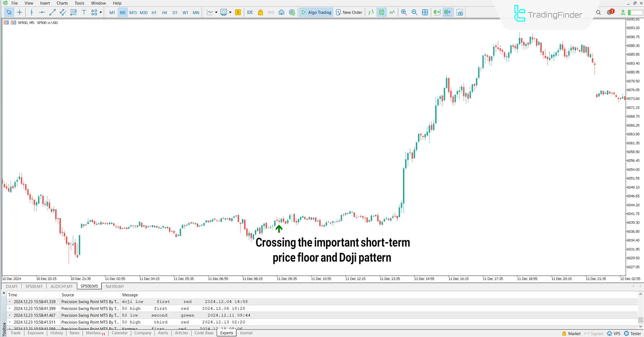Open the Journal tab in Toolbox

click(246, 333)
